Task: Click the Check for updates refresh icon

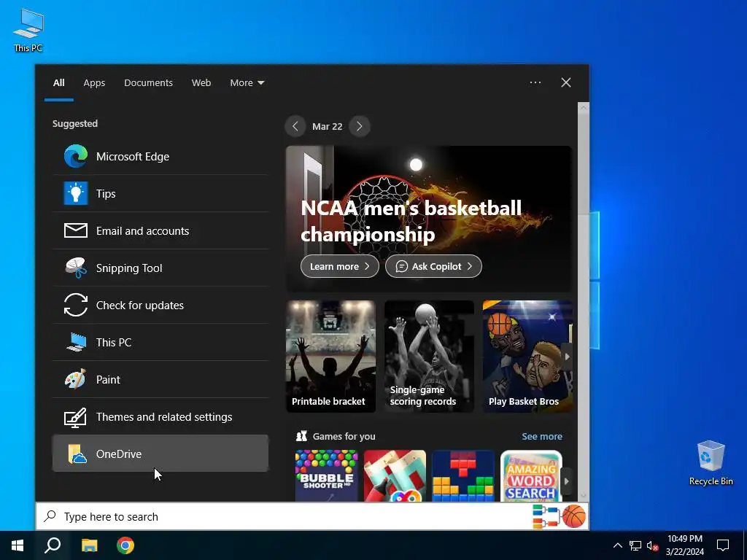Action: click(76, 305)
